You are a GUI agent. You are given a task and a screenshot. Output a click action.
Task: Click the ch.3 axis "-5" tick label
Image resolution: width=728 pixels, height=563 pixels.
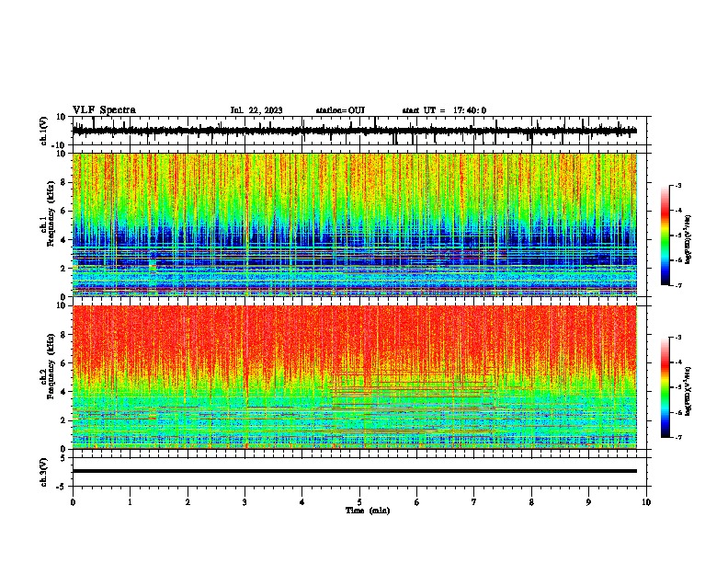point(62,487)
